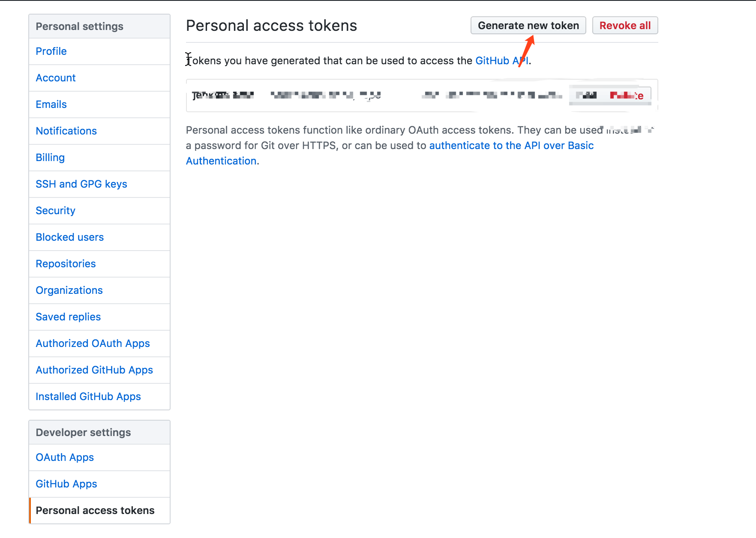Open Notifications settings page

point(66,131)
